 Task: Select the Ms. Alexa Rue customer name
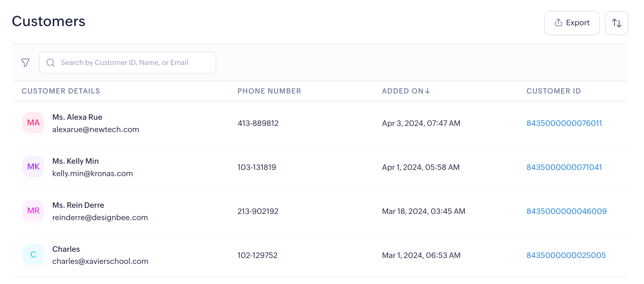click(77, 117)
